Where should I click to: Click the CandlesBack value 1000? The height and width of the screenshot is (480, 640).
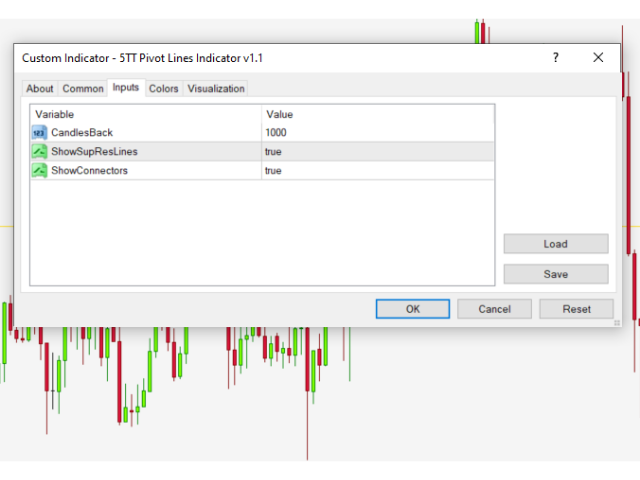click(276, 133)
